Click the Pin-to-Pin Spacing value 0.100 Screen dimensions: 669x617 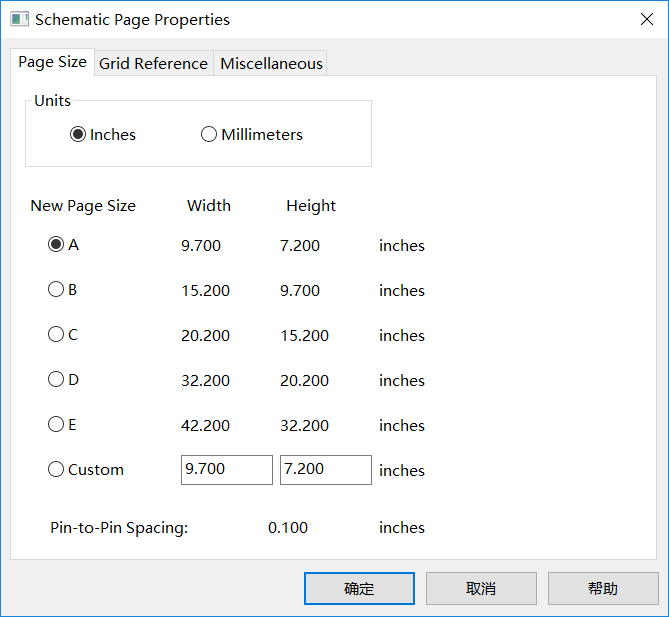288,528
